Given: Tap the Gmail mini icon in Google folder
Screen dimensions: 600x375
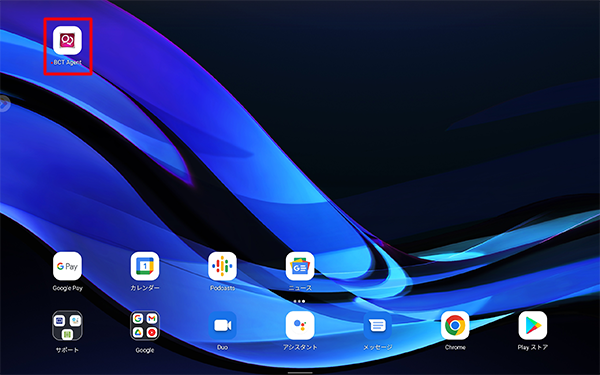Looking at the screenshot, I should coord(152,318).
